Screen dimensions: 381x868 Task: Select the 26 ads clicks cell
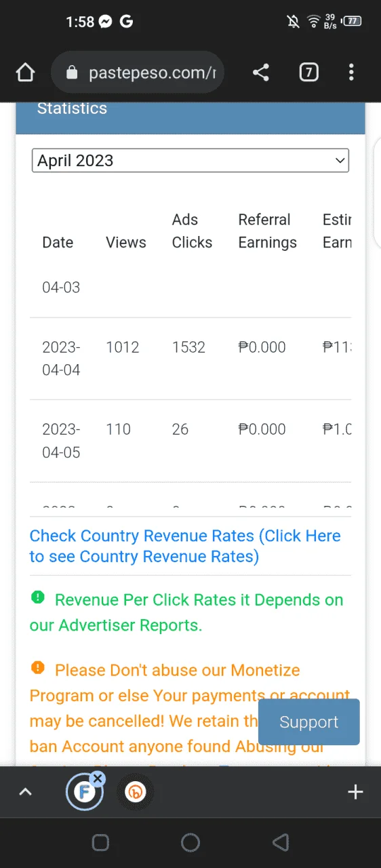pos(180,429)
